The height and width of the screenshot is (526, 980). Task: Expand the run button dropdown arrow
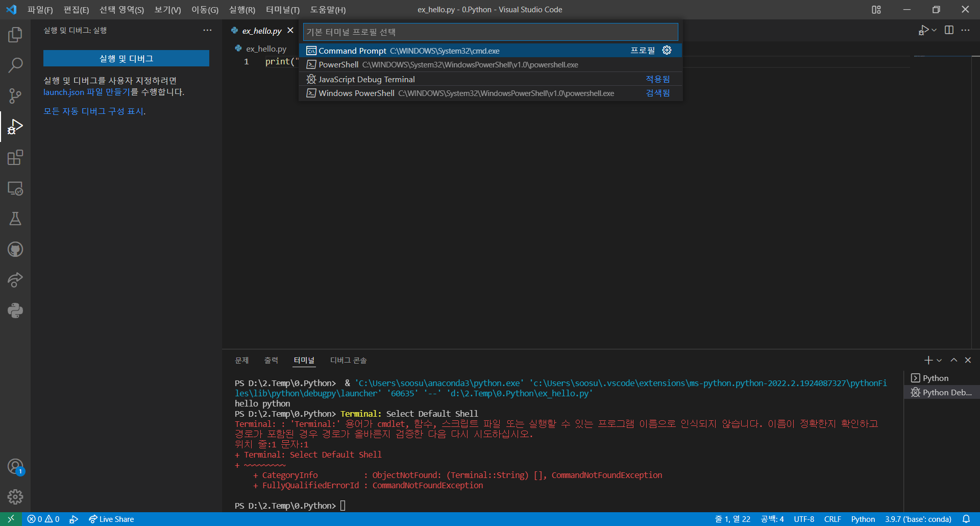(934, 30)
